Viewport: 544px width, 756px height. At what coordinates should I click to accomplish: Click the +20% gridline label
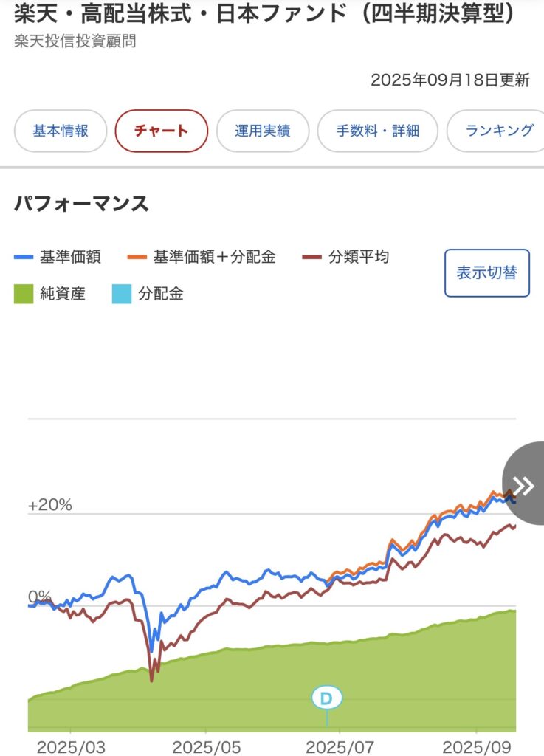click(50, 505)
